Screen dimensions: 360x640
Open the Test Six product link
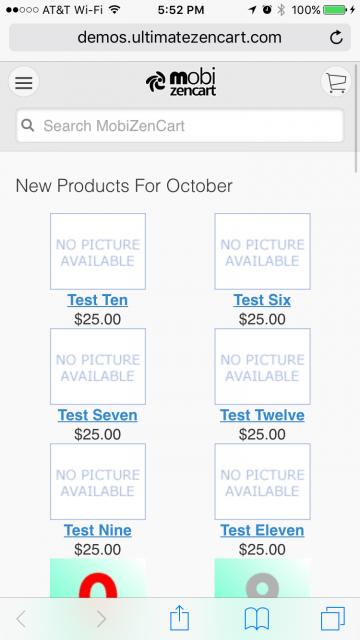[262, 300]
